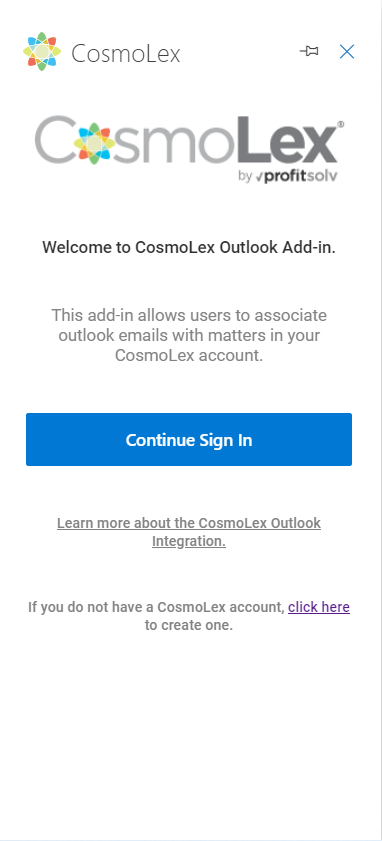Click the small CosmoLex flower icon in header
Screen dimensions: 382x841
[x=42, y=52]
